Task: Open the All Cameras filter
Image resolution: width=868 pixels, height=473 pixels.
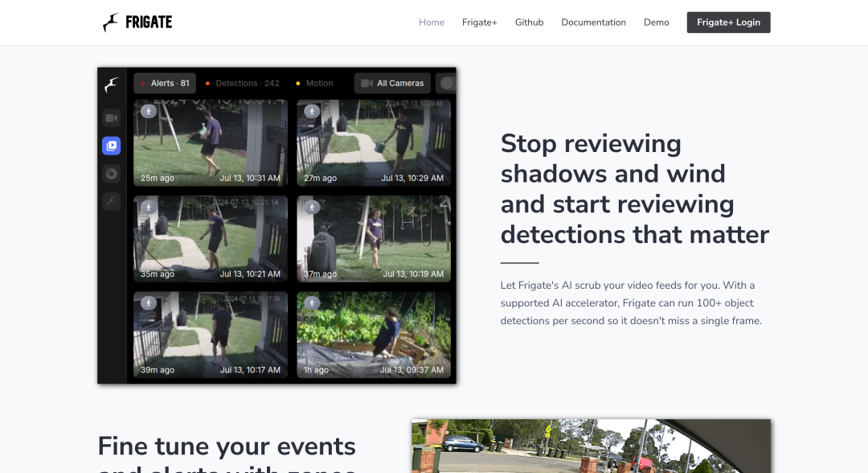Action: pyautogui.click(x=392, y=83)
